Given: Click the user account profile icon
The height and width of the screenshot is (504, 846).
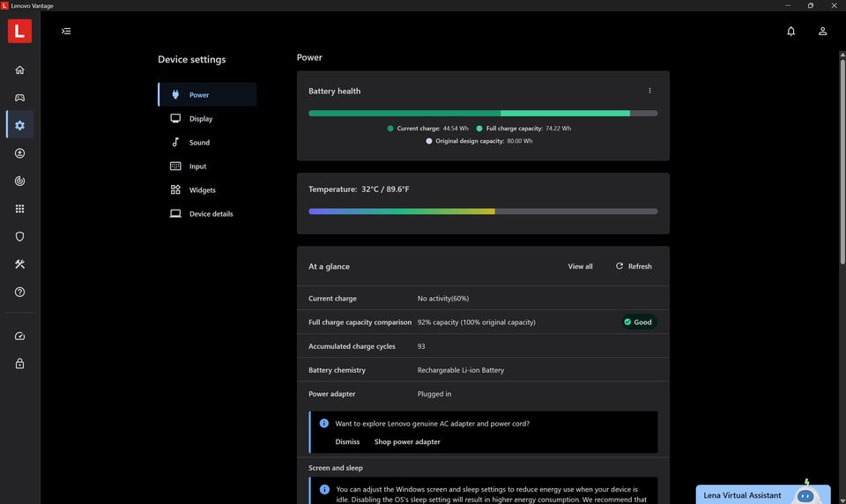Looking at the screenshot, I should pos(822,31).
